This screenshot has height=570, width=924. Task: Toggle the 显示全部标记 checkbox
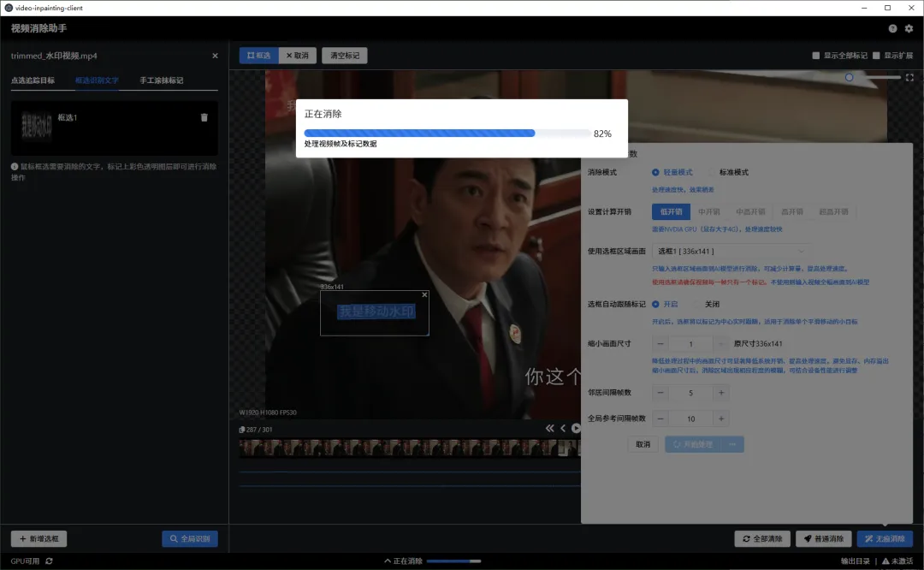[816, 56]
